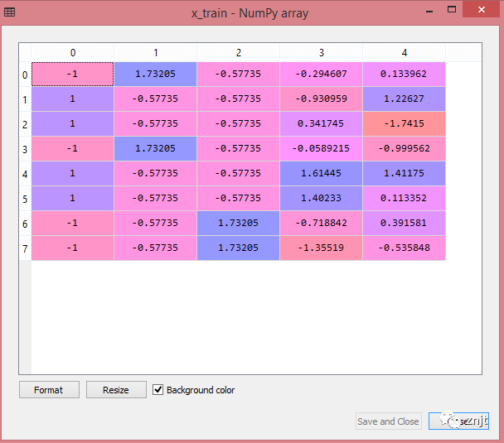
Task: Uncheck the Background color checkbox
Action: point(157,390)
